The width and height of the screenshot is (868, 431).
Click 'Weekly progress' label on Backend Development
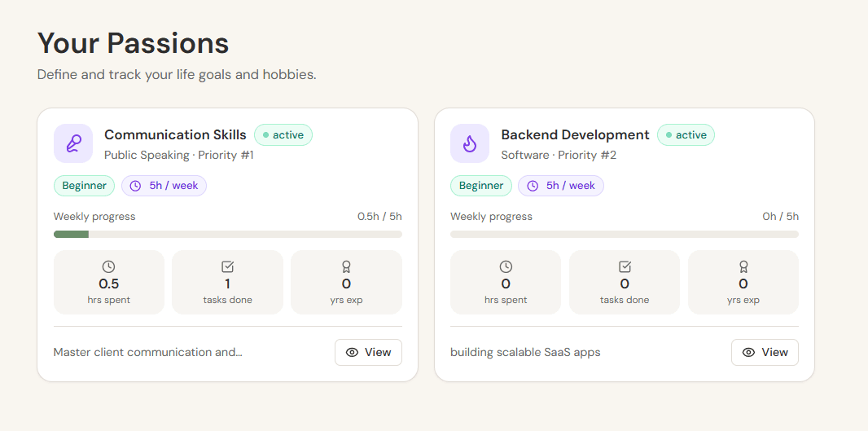492,217
